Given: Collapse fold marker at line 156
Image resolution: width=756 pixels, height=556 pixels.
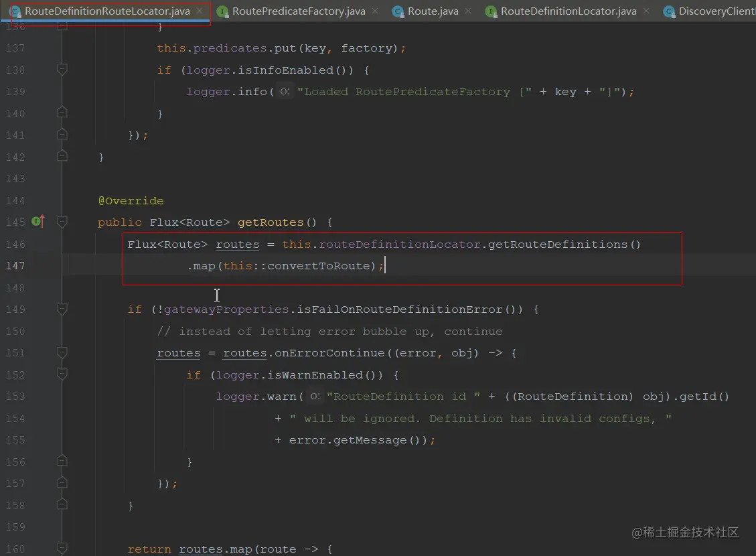Looking at the screenshot, I should pyautogui.click(x=62, y=460).
